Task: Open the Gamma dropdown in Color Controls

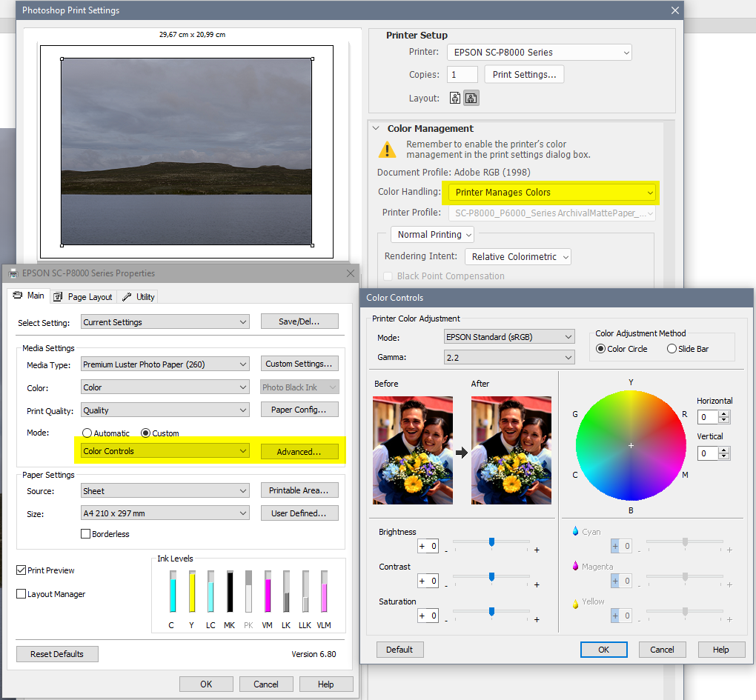Action: [509, 357]
